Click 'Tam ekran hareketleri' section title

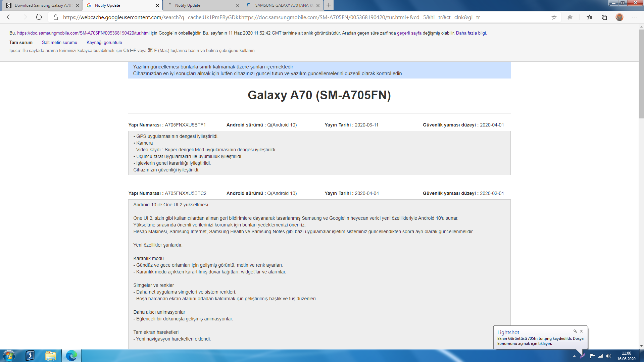(x=156, y=332)
